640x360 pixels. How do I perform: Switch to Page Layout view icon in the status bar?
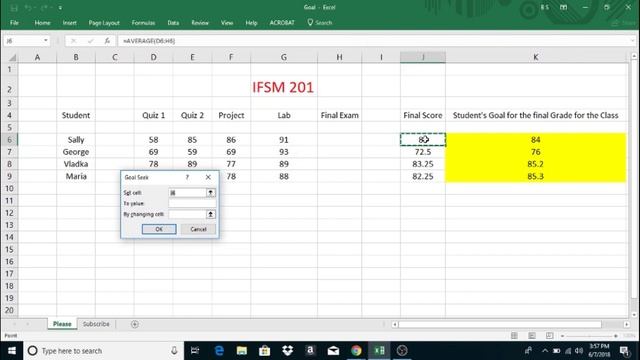click(x=532, y=336)
